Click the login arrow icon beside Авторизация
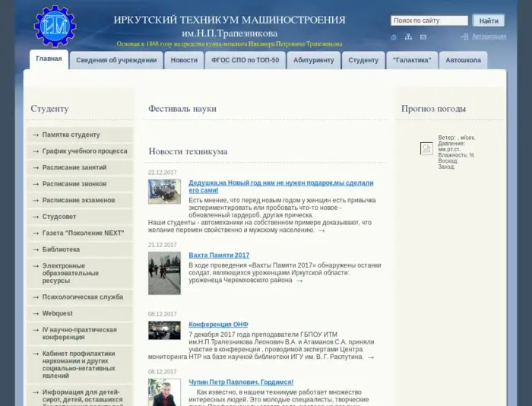This screenshot has width=532, height=406. [x=464, y=36]
